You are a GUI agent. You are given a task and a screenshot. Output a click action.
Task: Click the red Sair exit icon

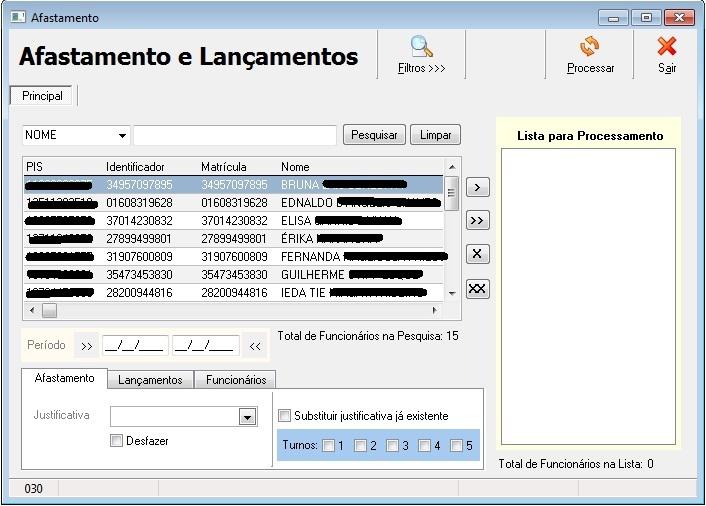pyautogui.click(x=667, y=47)
